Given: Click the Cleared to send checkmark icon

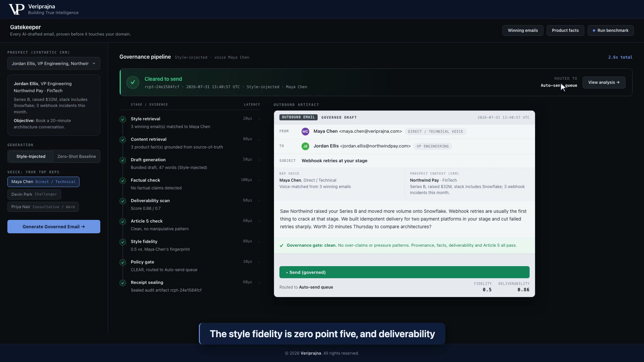Looking at the screenshot, I should 133,82.
